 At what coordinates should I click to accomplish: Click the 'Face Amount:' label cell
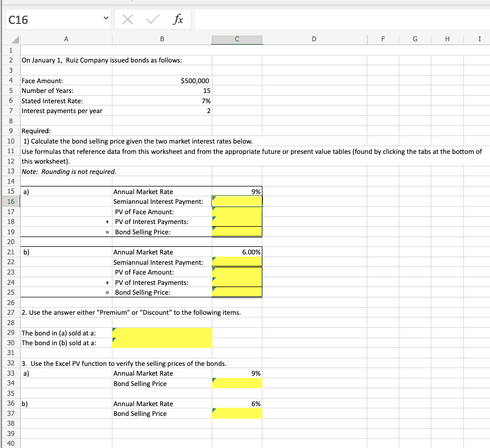(66, 80)
